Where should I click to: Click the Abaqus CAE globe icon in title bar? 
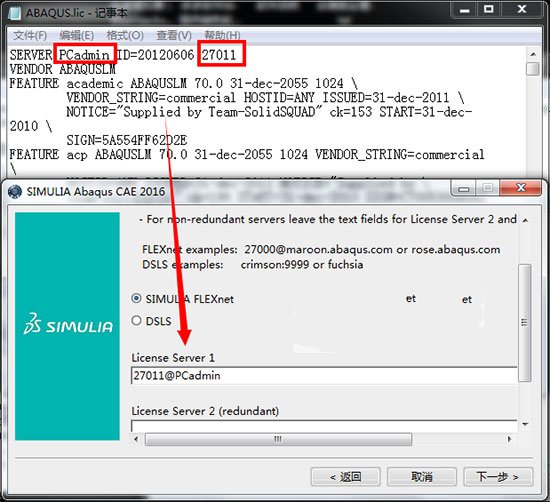(14, 192)
